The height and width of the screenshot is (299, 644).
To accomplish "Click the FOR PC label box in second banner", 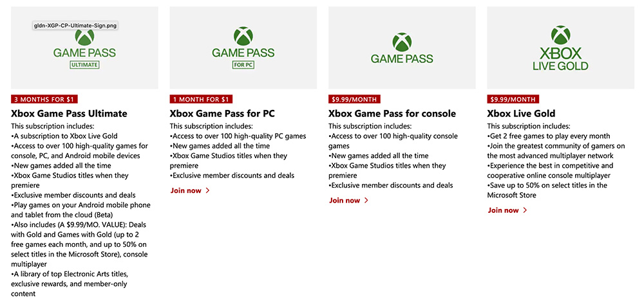I will tap(243, 65).
